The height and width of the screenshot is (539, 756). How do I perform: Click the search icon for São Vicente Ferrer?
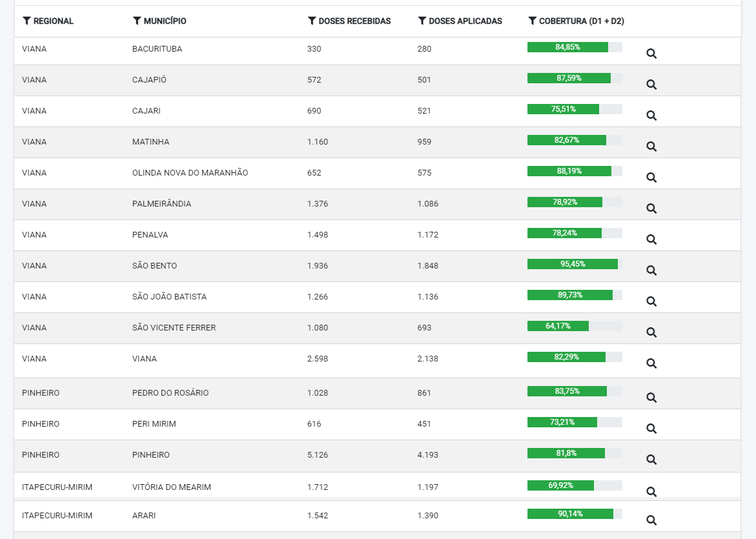point(651,332)
